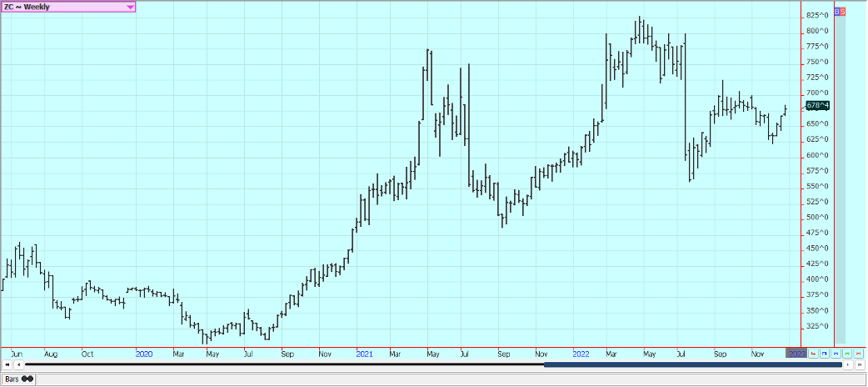Click the black scrollbar track at left

pyautogui.click(x=285, y=364)
